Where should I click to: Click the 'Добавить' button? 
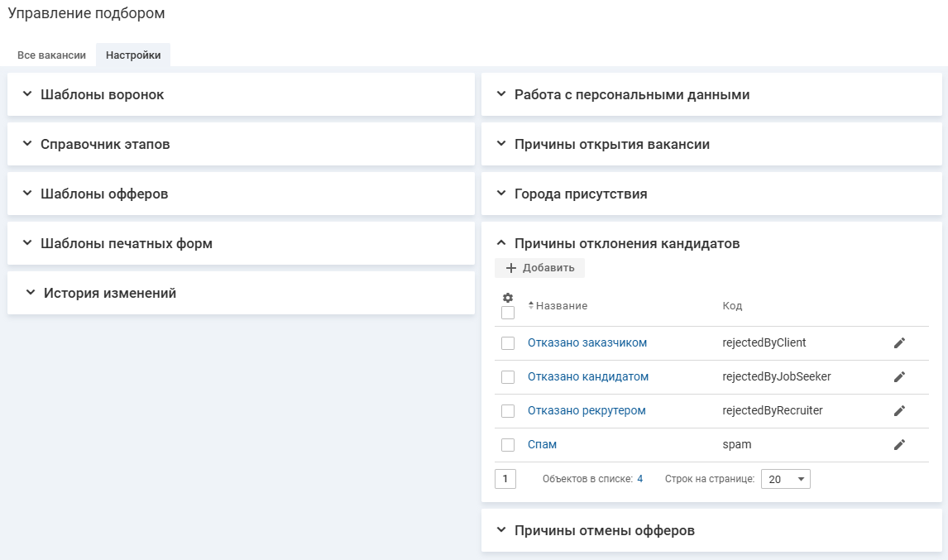point(540,268)
